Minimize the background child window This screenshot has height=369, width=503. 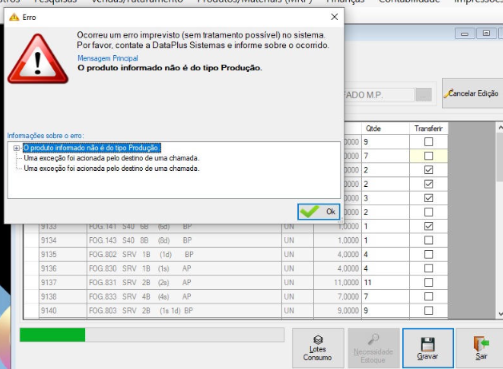tap(465, 34)
